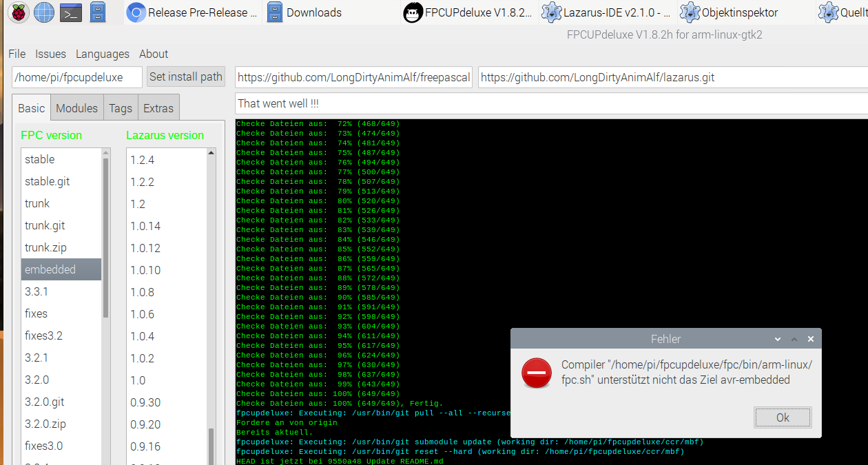Select '1.0' in Lazarus version list

click(x=167, y=380)
